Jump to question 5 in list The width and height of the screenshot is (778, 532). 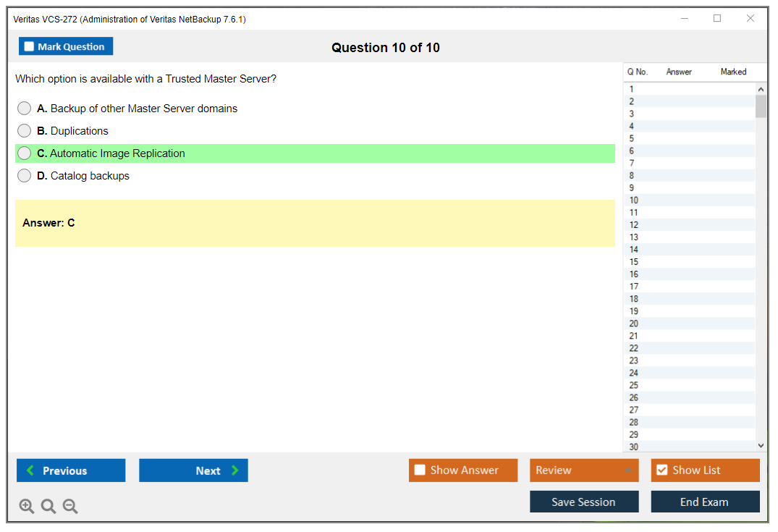[x=632, y=138]
